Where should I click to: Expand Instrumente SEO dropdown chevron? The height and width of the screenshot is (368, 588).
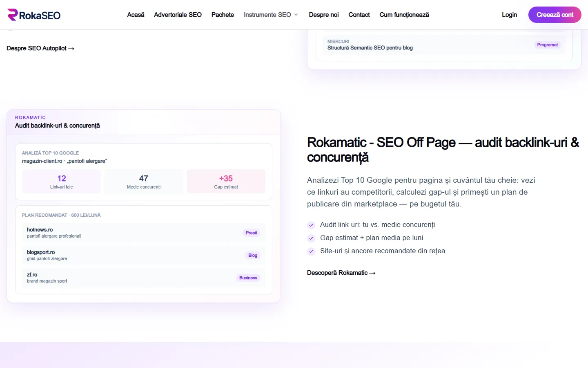click(x=296, y=15)
